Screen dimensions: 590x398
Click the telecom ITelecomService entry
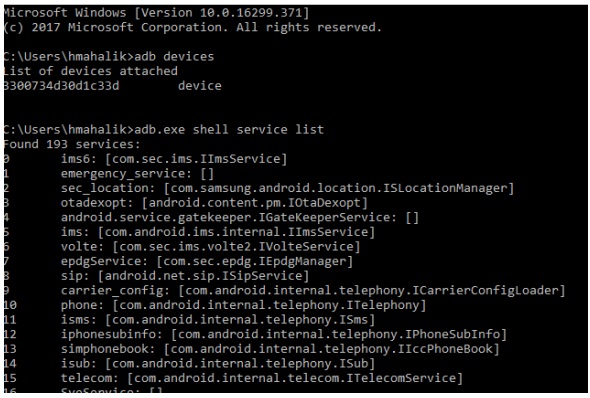click(262, 379)
